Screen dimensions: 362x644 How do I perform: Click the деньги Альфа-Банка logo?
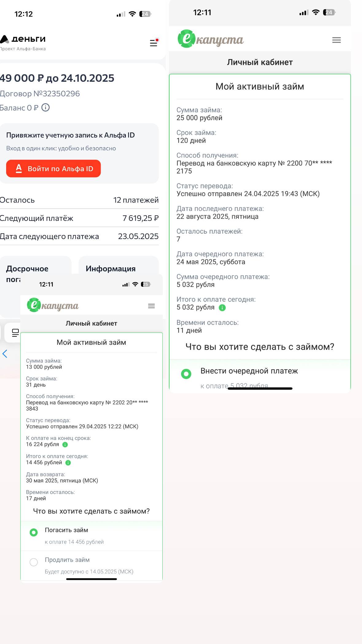tap(23, 39)
